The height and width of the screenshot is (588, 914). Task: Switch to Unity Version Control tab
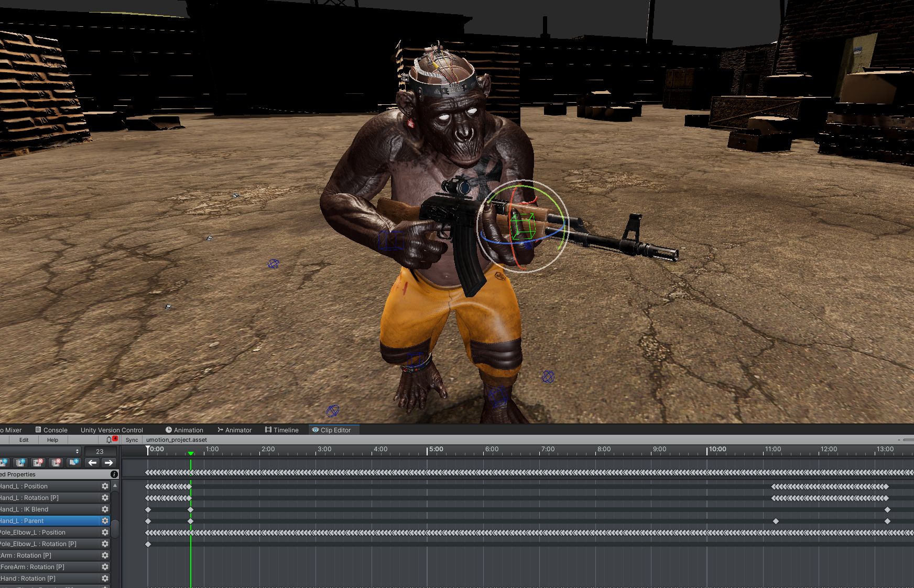tap(112, 430)
